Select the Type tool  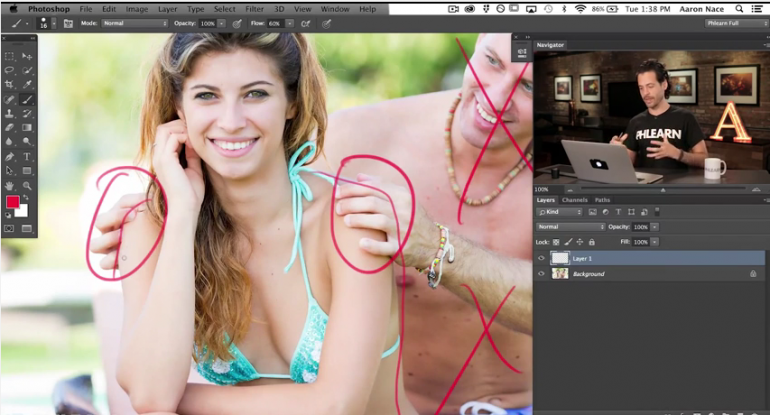27,157
